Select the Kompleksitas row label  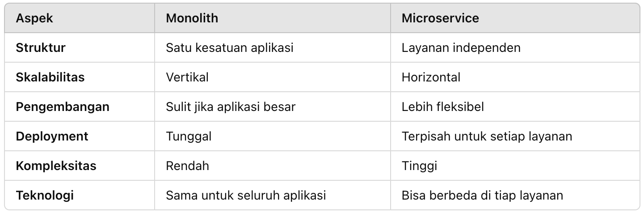click(56, 166)
